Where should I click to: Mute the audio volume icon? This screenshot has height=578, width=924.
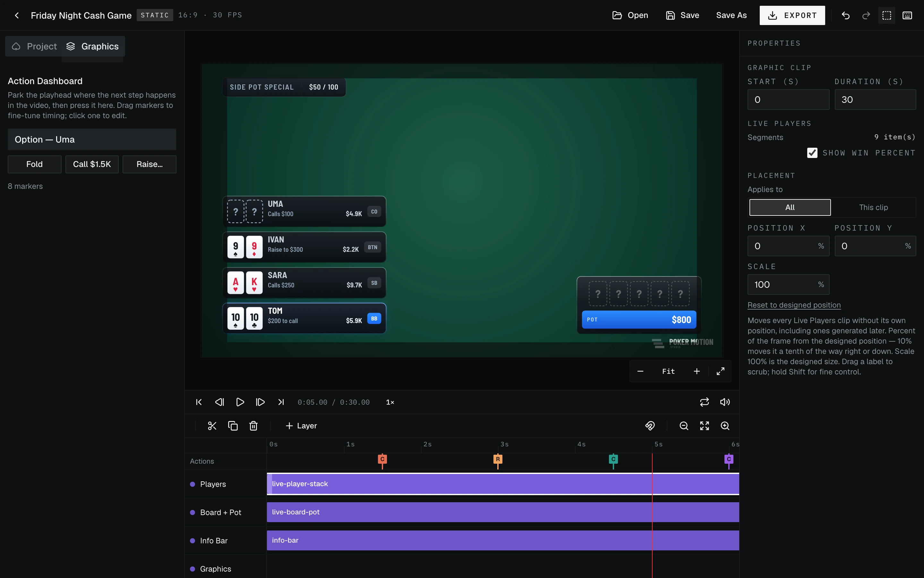[x=725, y=402]
